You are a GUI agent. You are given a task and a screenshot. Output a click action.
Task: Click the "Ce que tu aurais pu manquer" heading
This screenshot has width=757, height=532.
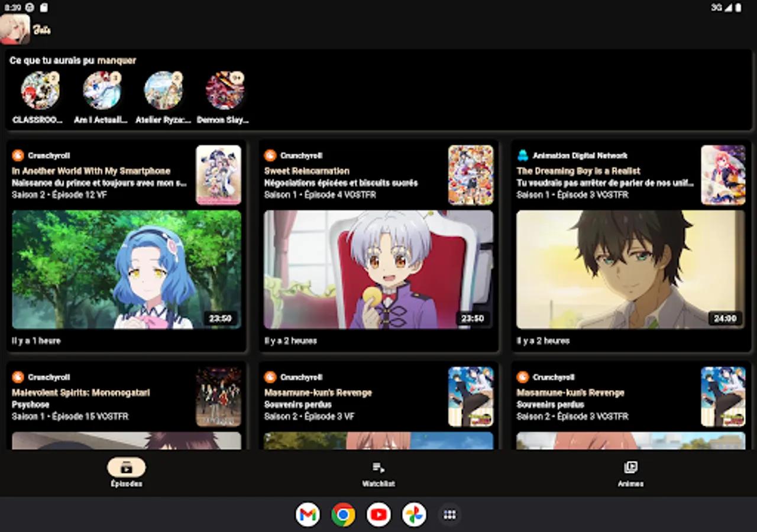(73, 60)
